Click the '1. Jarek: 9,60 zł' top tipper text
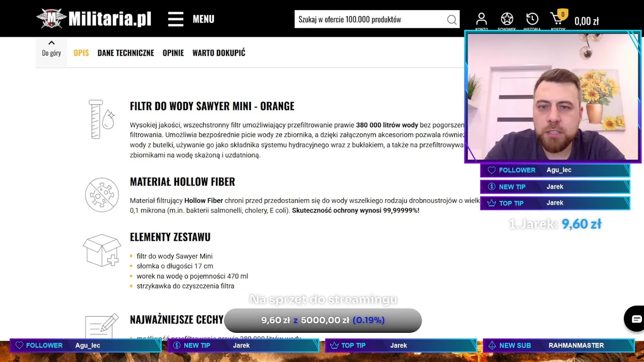 coord(554,224)
